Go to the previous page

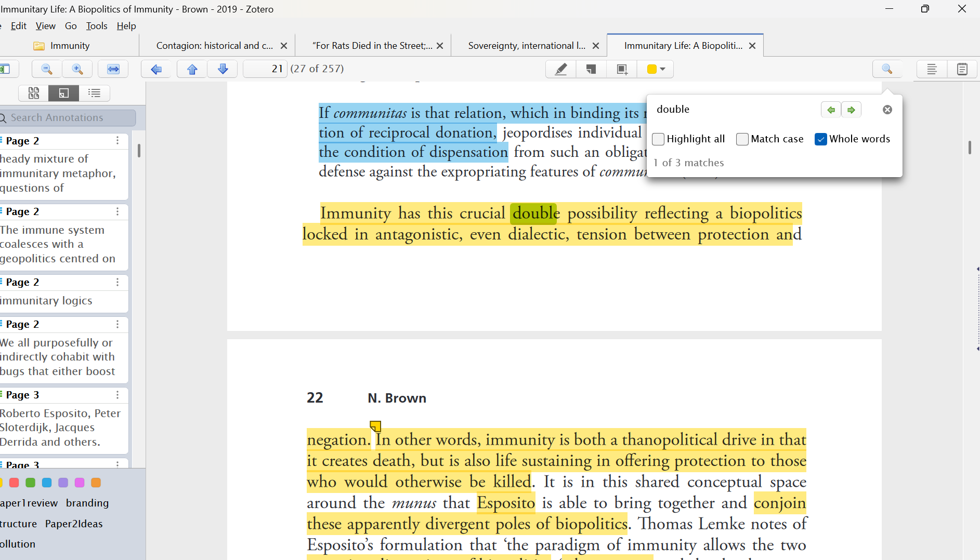(192, 69)
